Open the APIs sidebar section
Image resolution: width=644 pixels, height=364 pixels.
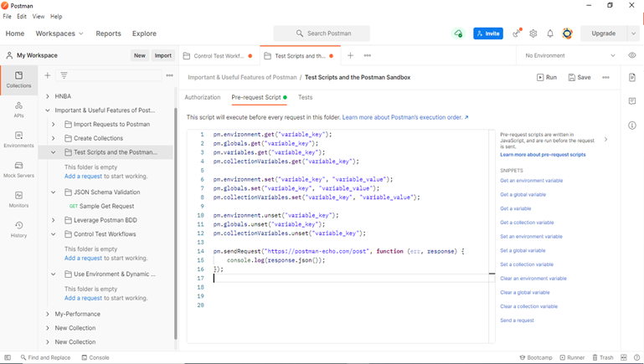coord(18,110)
